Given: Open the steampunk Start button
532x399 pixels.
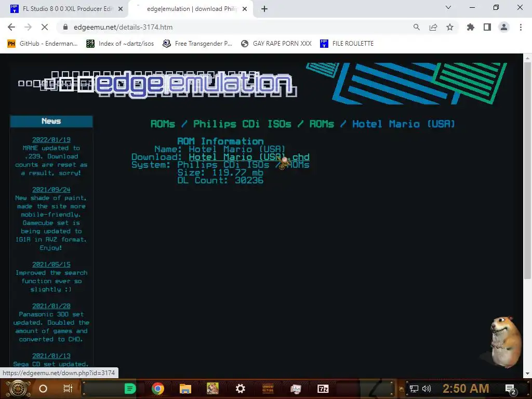Looking at the screenshot, I should [x=18, y=389].
